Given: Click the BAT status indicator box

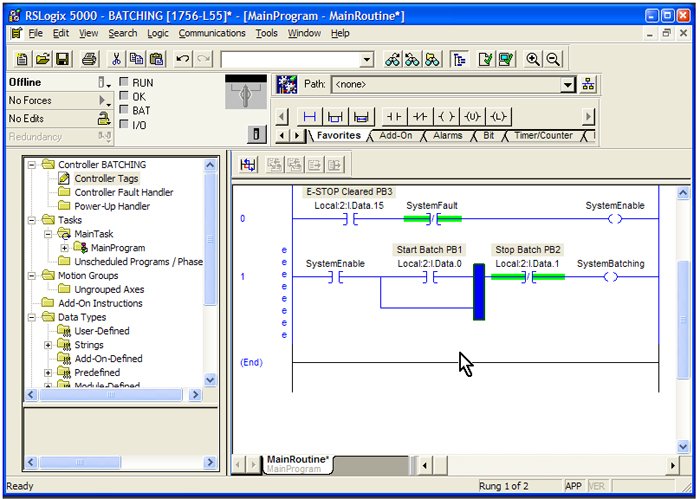Looking at the screenshot, I should point(124,110).
